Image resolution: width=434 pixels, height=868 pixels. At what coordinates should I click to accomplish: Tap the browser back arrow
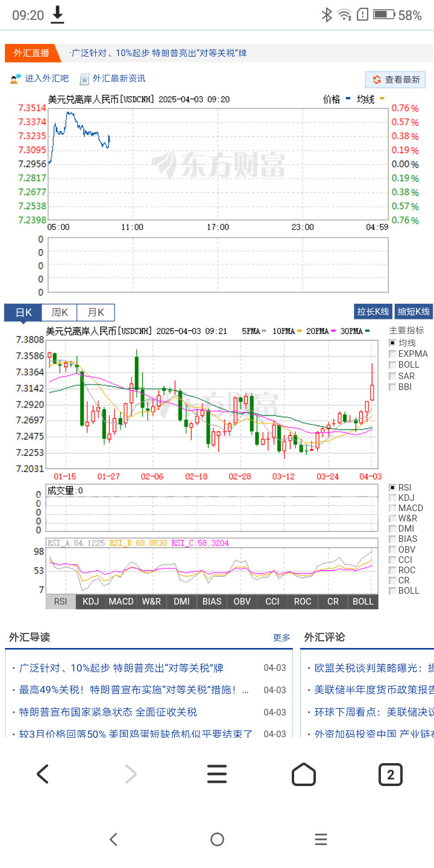(x=43, y=773)
